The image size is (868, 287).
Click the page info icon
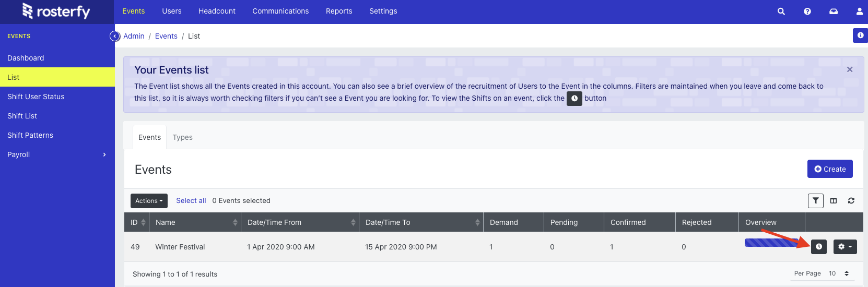(860, 35)
